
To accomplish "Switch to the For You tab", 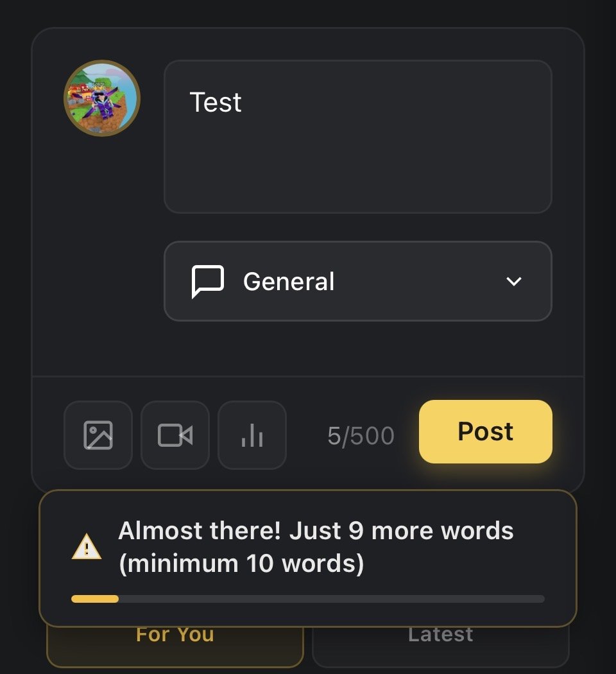I will click(175, 634).
